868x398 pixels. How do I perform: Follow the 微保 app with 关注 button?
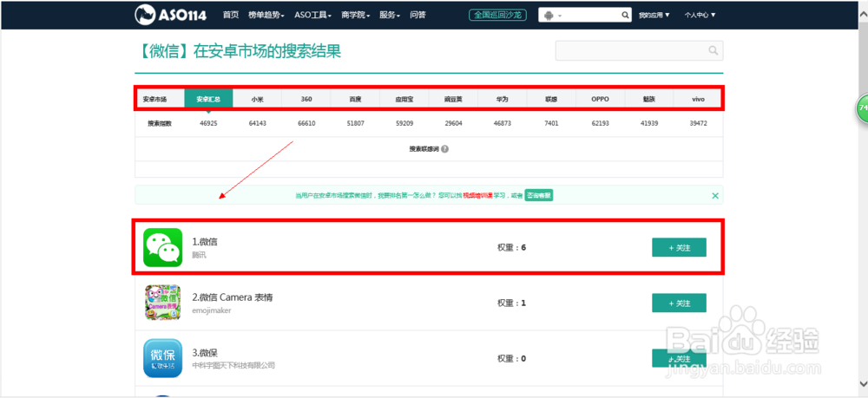pyautogui.click(x=680, y=358)
